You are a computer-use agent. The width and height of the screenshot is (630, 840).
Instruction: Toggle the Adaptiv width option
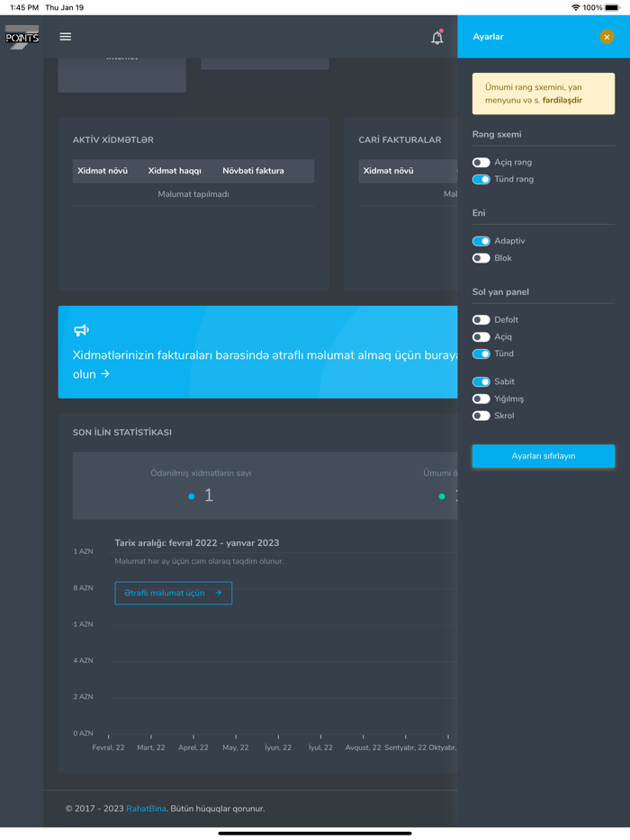[x=481, y=241]
